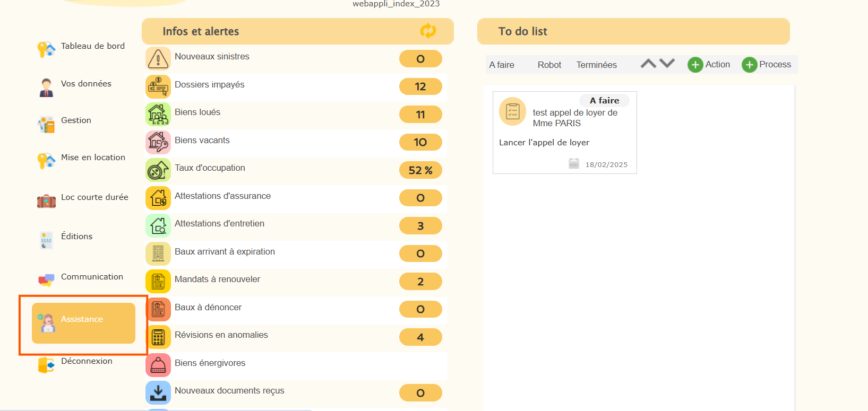868x411 pixels.
Task: Click the Révisions en anomalies calculator icon
Action: 158,337
